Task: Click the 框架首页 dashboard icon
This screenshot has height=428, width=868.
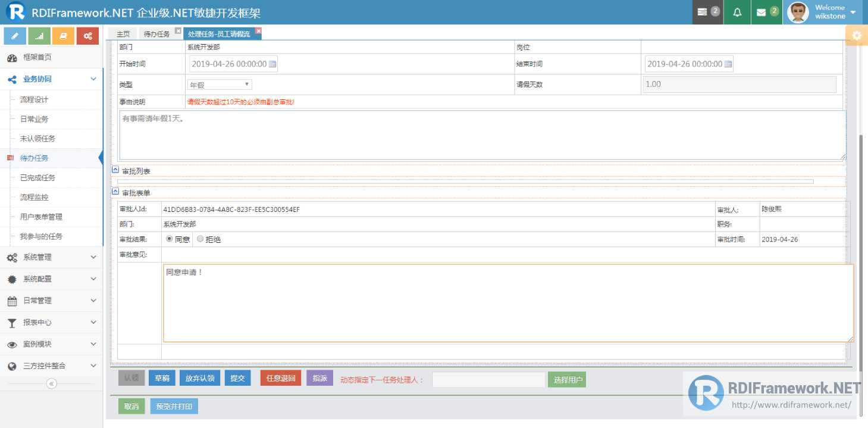Action: (x=12, y=58)
